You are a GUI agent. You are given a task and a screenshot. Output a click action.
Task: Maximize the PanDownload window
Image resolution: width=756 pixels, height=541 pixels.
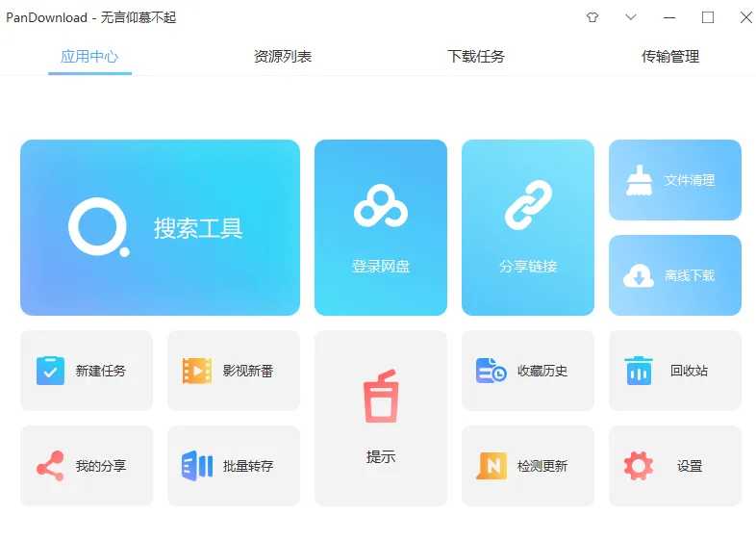point(708,17)
